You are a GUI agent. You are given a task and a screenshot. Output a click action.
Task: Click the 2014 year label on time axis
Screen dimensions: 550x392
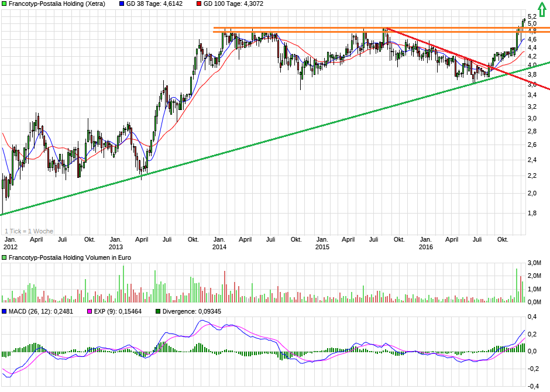219,247
